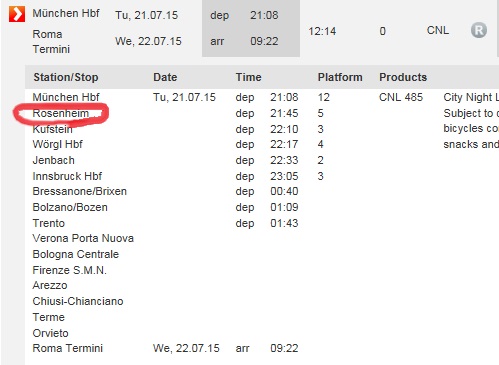Click Chiusi-Chianciano Terme station
The width and height of the screenshot is (499, 365).
point(78,309)
